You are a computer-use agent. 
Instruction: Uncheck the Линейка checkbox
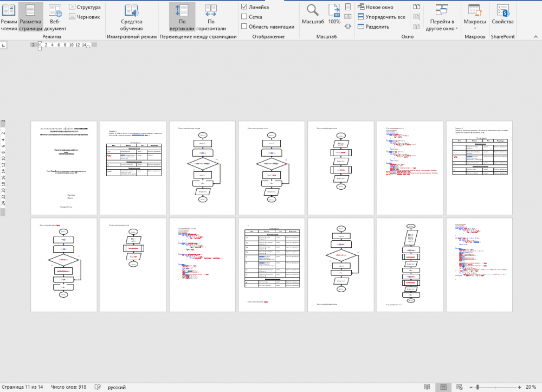pos(244,8)
